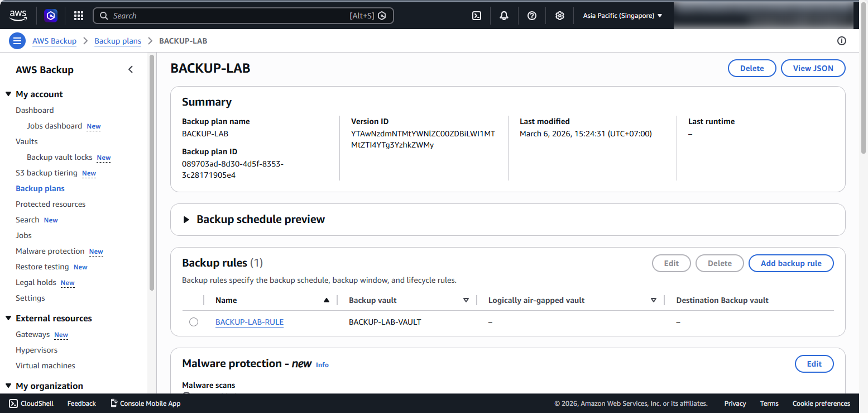Click the search bar magnifier icon
The image size is (868, 413).
point(104,16)
